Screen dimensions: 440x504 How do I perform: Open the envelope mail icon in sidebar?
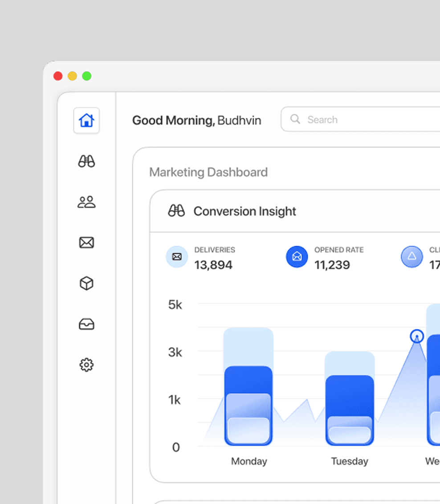click(x=86, y=242)
